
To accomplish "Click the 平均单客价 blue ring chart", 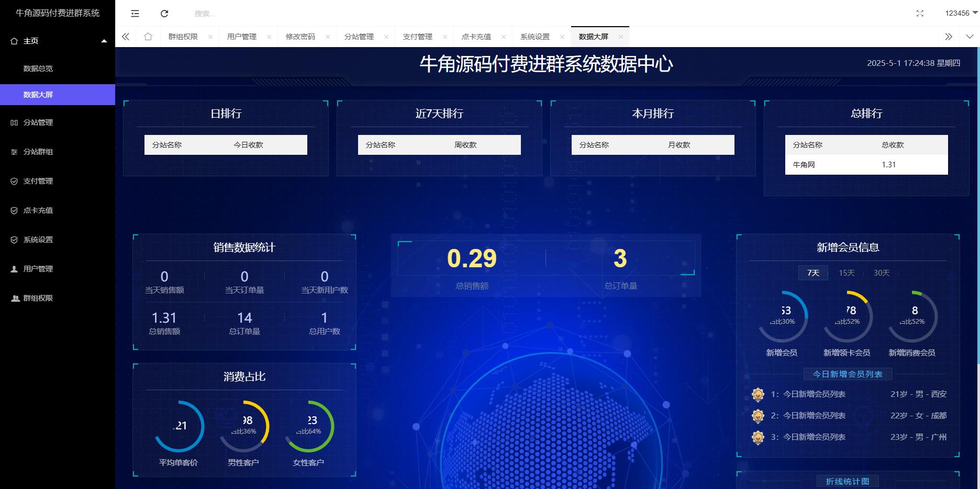I will tap(179, 426).
